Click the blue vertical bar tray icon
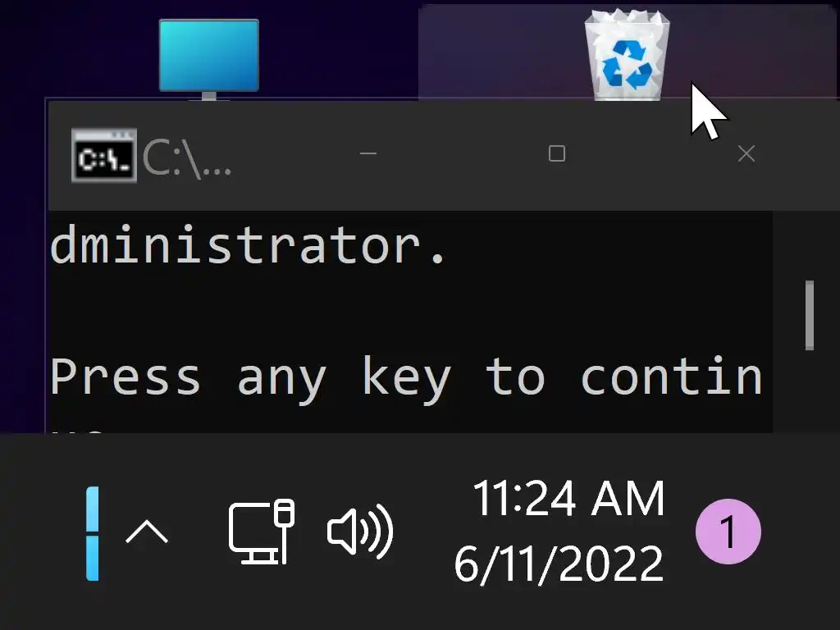Screen dimensions: 840x630 [x=93, y=533]
